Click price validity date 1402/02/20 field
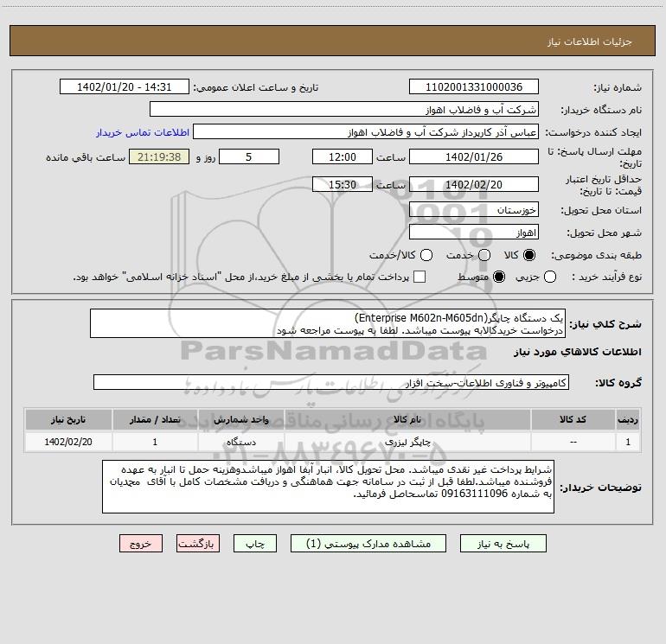 [474, 184]
